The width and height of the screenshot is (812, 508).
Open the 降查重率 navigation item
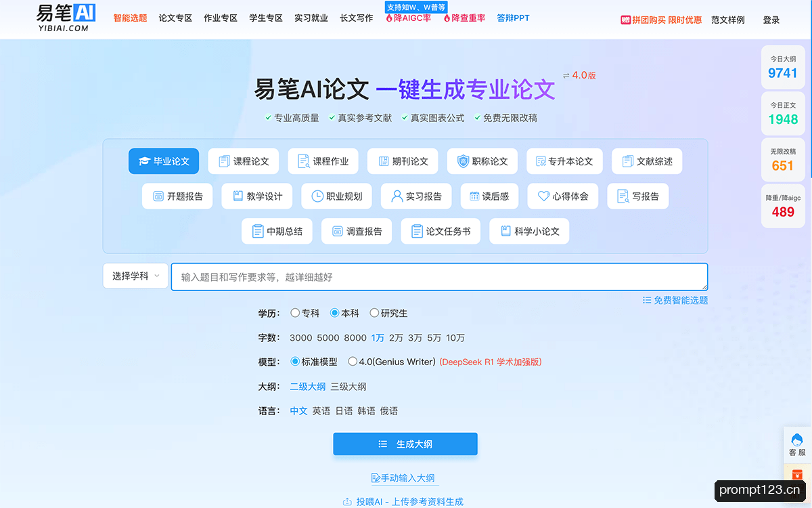464,18
